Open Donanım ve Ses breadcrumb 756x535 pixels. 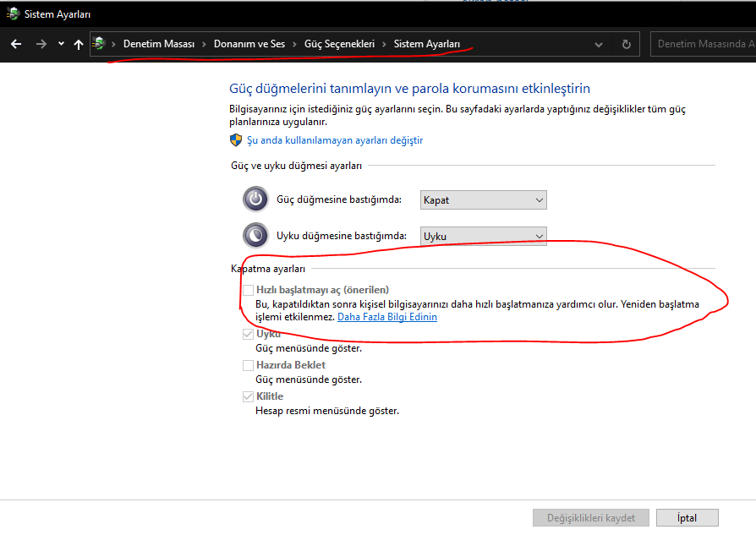click(x=249, y=44)
